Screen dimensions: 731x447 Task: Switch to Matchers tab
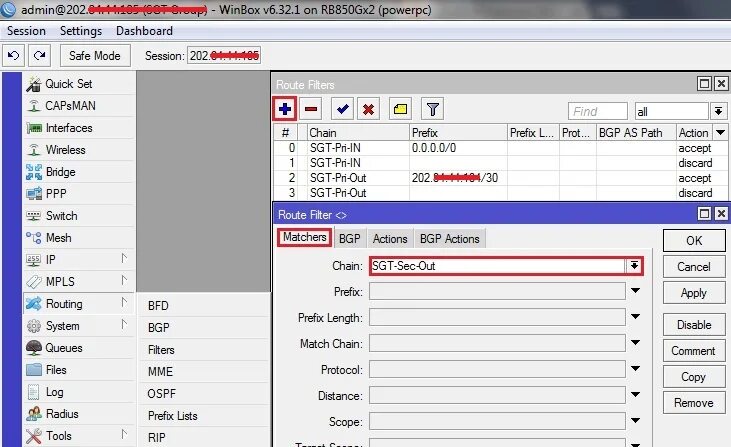coord(304,237)
